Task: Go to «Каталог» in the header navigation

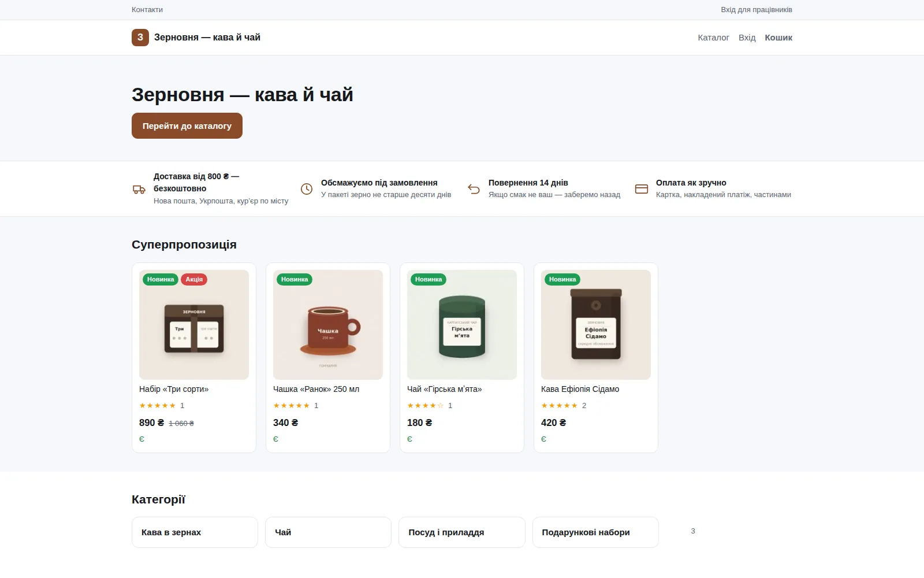Action: (x=713, y=38)
